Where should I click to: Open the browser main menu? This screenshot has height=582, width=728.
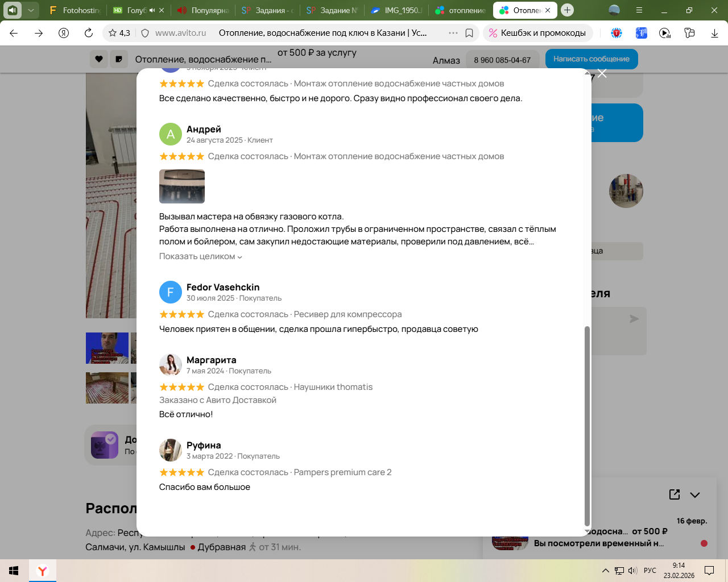coord(639,10)
